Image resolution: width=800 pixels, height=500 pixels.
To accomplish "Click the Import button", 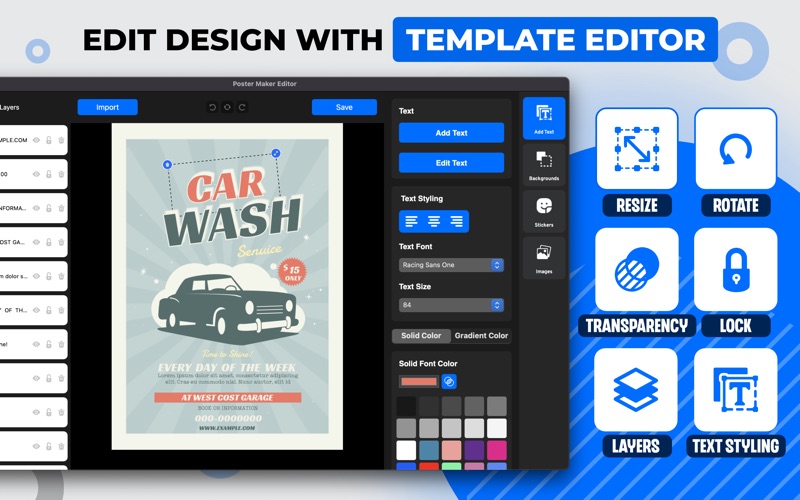I will point(108,107).
